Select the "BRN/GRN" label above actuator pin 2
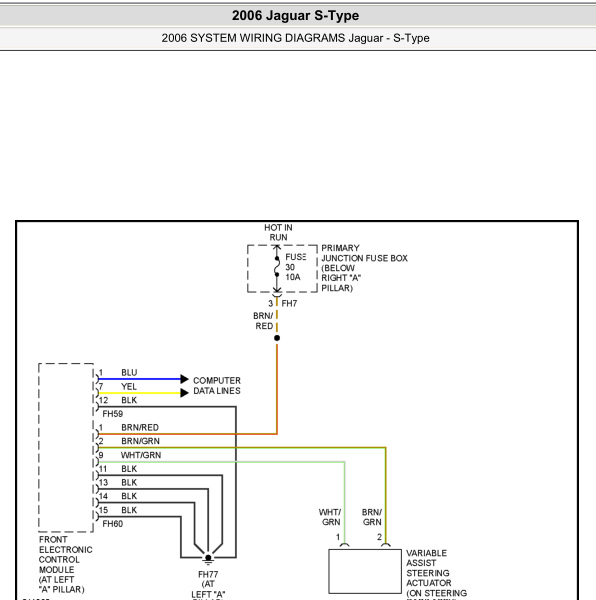This screenshot has width=596, height=600. pyautogui.click(x=372, y=517)
